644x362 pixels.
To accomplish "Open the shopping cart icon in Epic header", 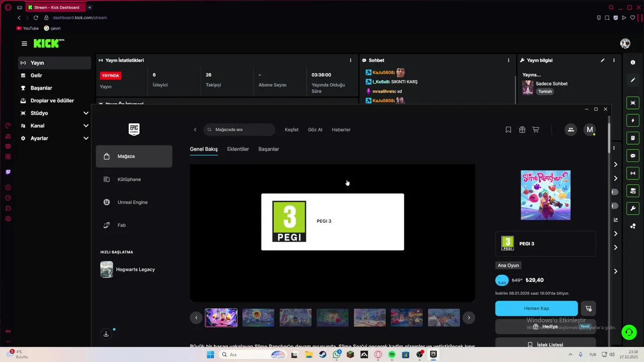I will coord(536,130).
